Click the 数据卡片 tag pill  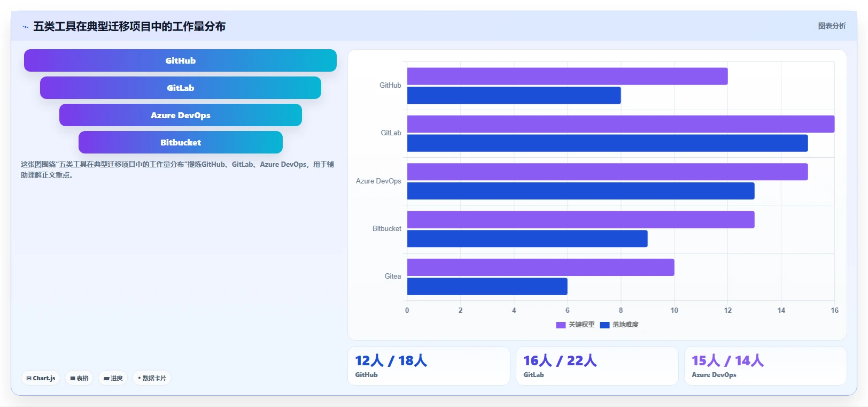[152, 378]
